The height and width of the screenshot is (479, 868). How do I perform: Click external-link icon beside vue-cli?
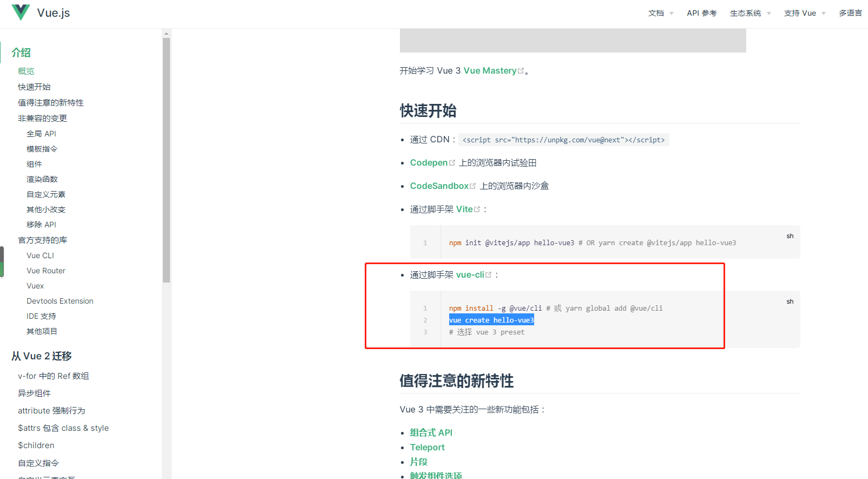pyautogui.click(x=489, y=274)
